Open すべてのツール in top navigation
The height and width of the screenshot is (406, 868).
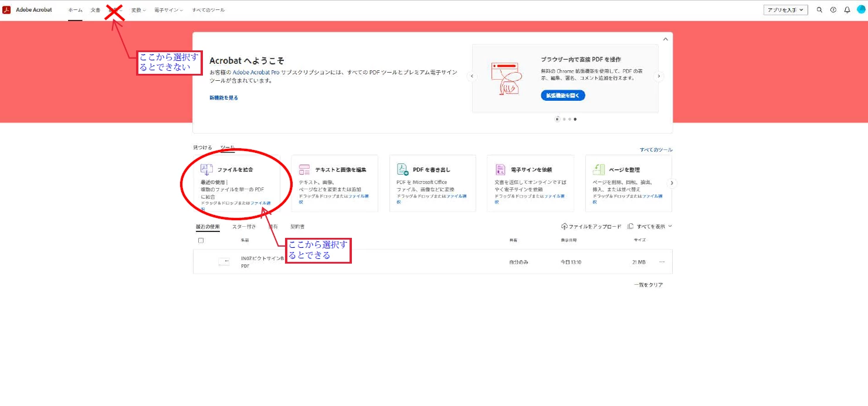(x=208, y=10)
